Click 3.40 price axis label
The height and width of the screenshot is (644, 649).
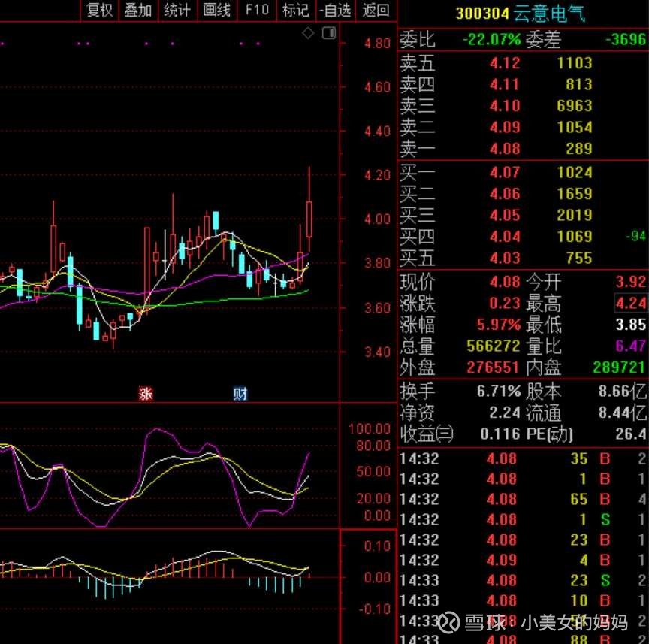(377, 352)
